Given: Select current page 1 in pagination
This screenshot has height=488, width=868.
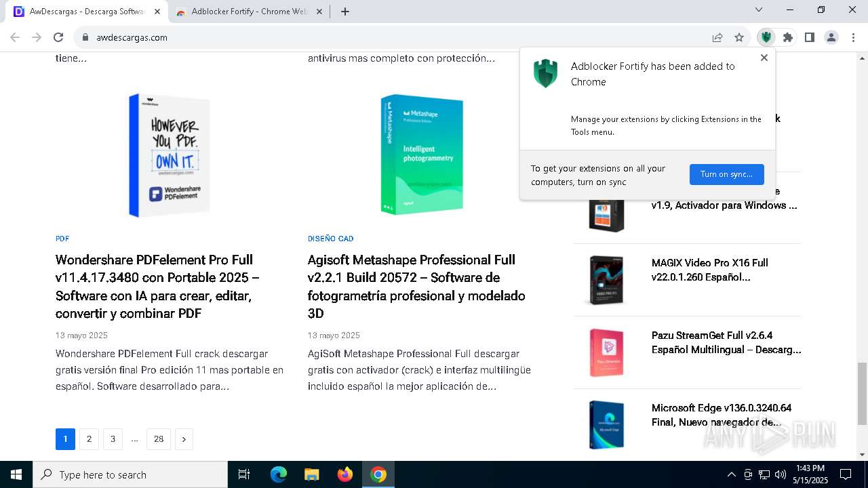Looking at the screenshot, I should 65,439.
